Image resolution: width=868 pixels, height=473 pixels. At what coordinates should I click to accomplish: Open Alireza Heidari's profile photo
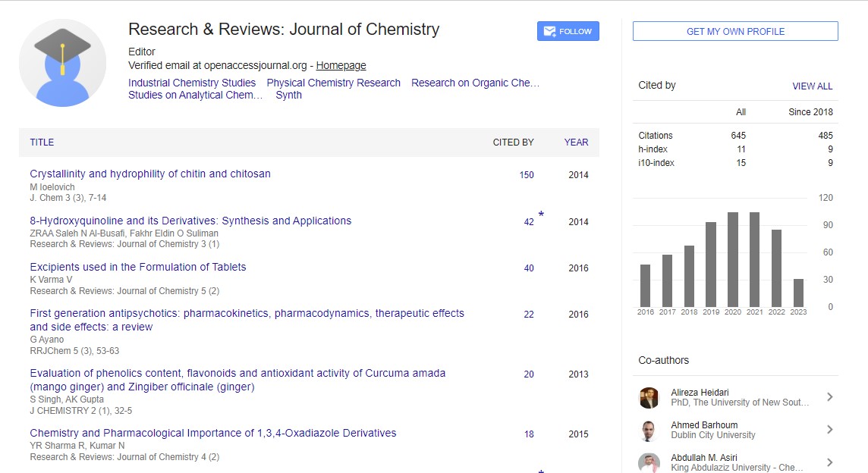pos(649,397)
